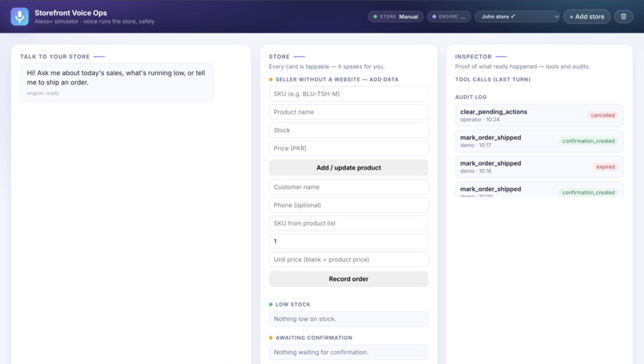Click TOOL CALLS (LAST TURN) heading
The height and width of the screenshot is (364, 644).
coord(492,79)
